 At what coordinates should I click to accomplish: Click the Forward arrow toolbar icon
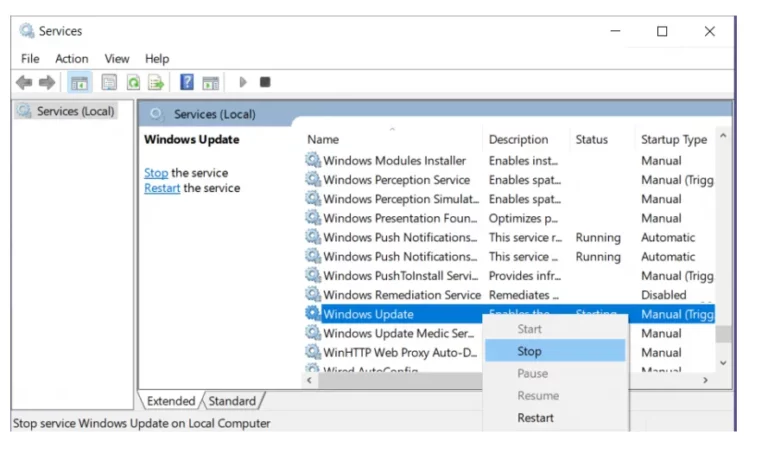click(x=47, y=82)
